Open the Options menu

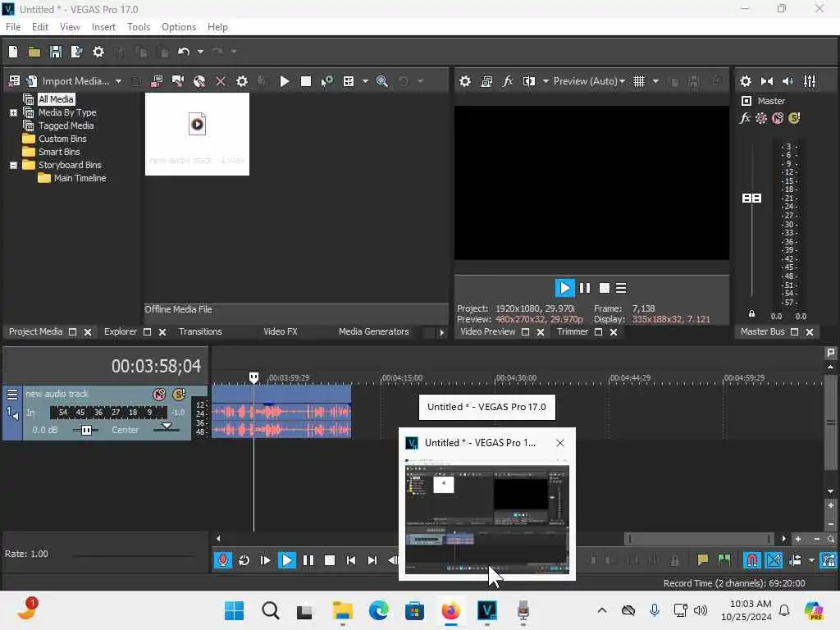coord(178,27)
